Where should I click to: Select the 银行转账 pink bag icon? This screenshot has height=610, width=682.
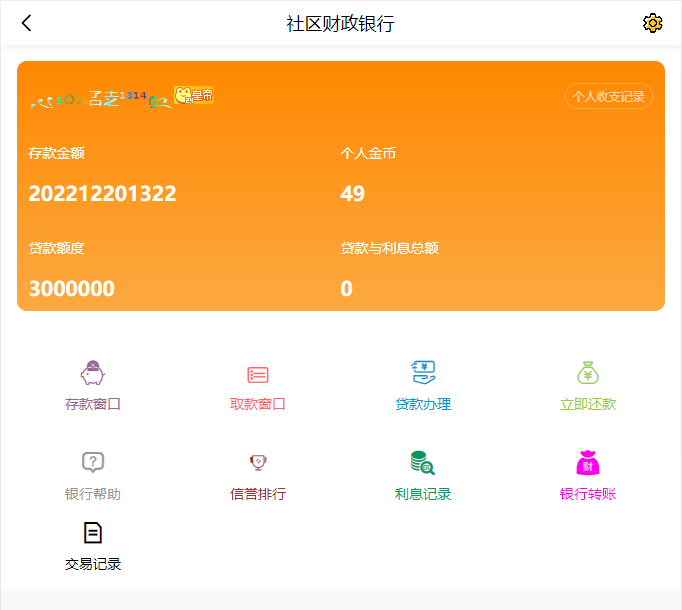pyautogui.click(x=588, y=463)
